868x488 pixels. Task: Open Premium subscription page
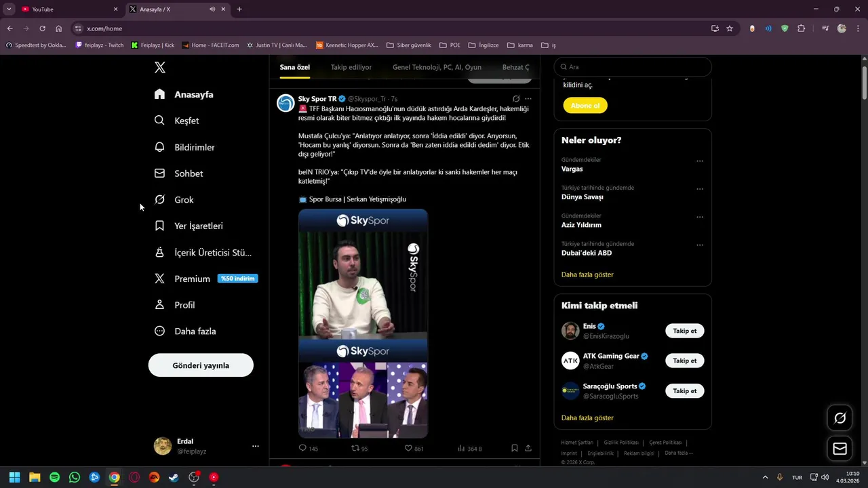pyautogui.click(x=206, y=279)
